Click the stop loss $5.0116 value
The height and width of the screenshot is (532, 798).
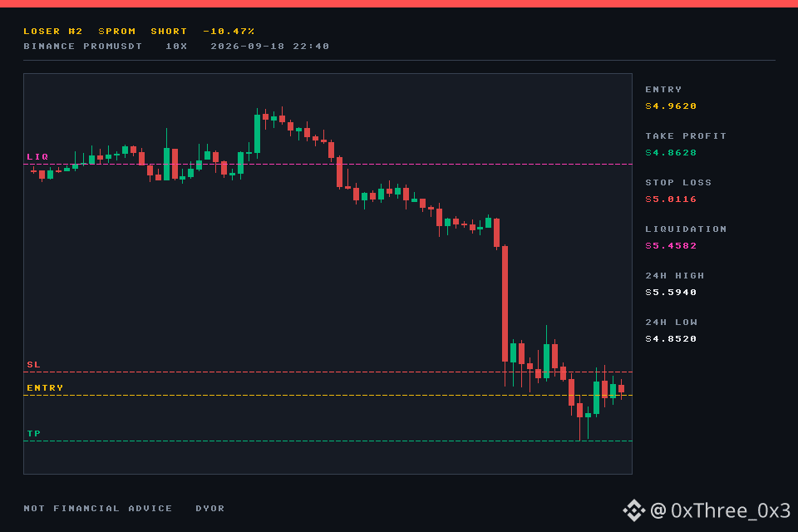[x=671, y=199]
